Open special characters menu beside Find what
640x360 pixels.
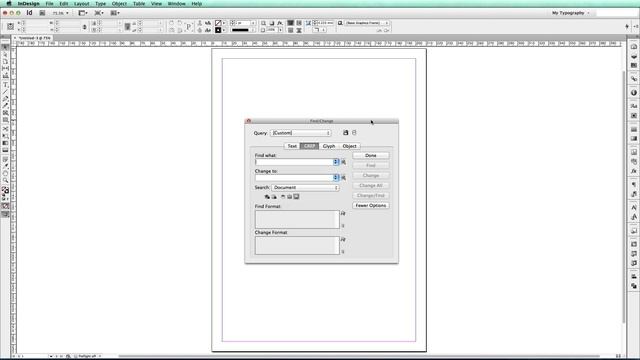pyautogui.click(x=344, y=162)
